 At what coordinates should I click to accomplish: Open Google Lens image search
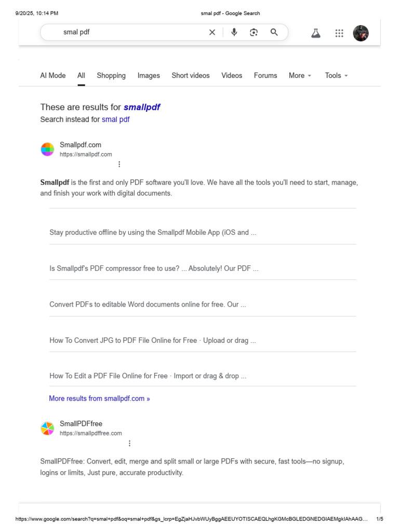(x=254, y=32)
